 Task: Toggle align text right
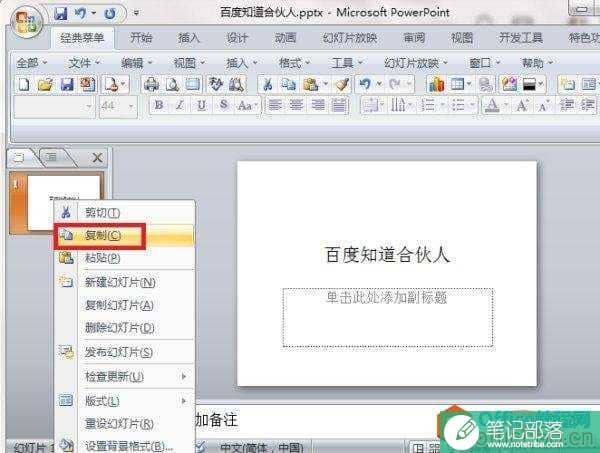tap(318, 105)
